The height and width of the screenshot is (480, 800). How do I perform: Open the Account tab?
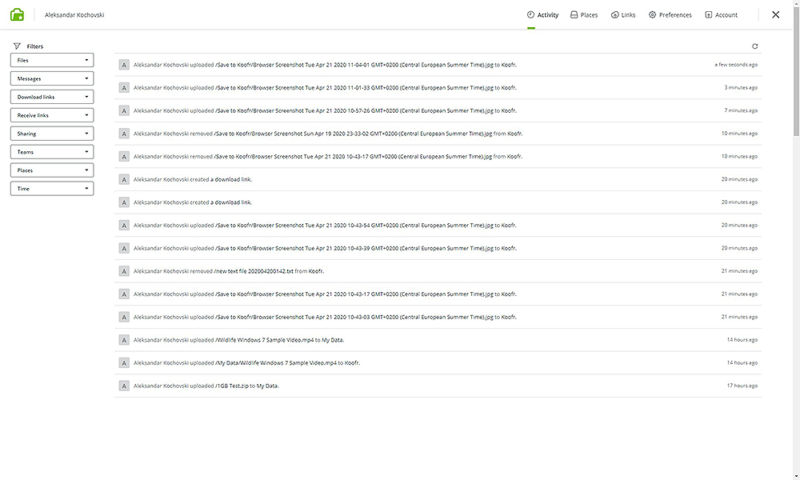pyautogui.click(x=721, y=15)
